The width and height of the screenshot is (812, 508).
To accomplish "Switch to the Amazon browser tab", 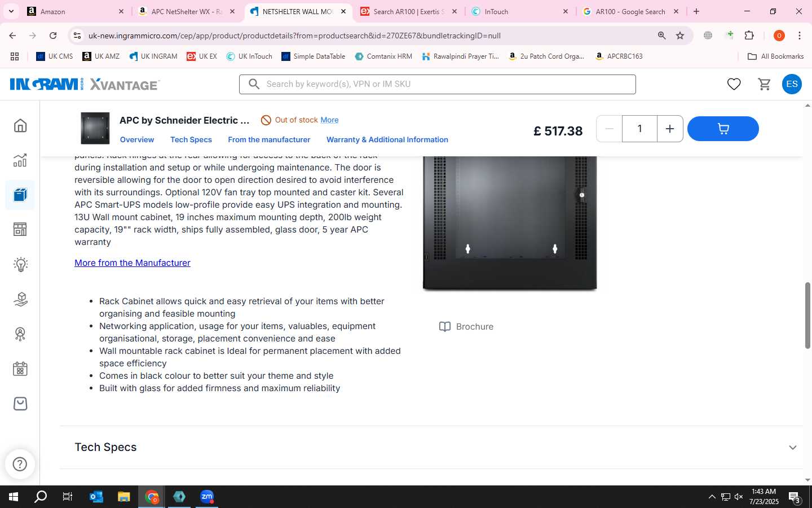I will [76, 11].
